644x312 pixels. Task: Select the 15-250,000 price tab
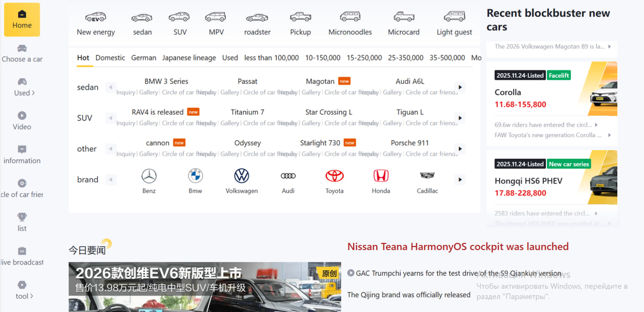364,58
